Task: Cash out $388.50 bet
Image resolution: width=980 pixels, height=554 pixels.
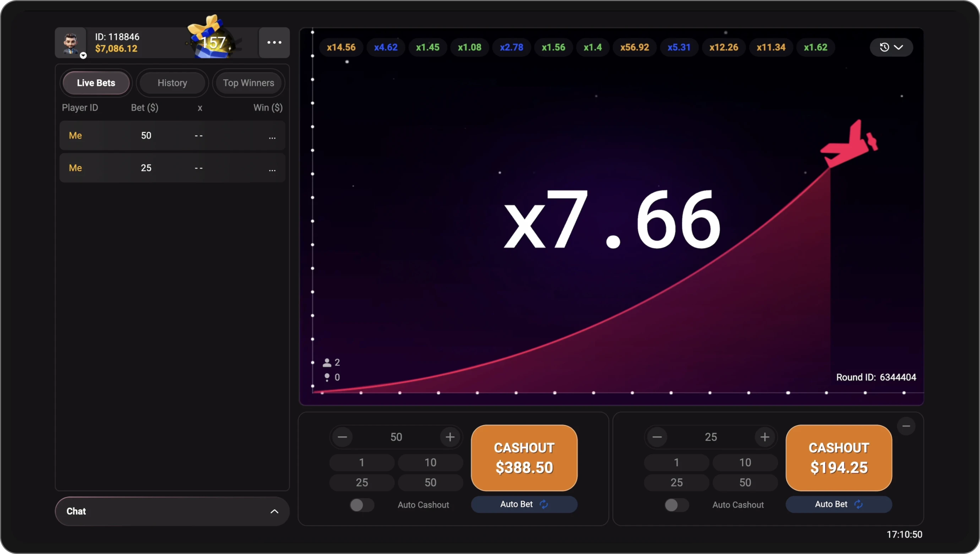Action: tap(524, 458)
